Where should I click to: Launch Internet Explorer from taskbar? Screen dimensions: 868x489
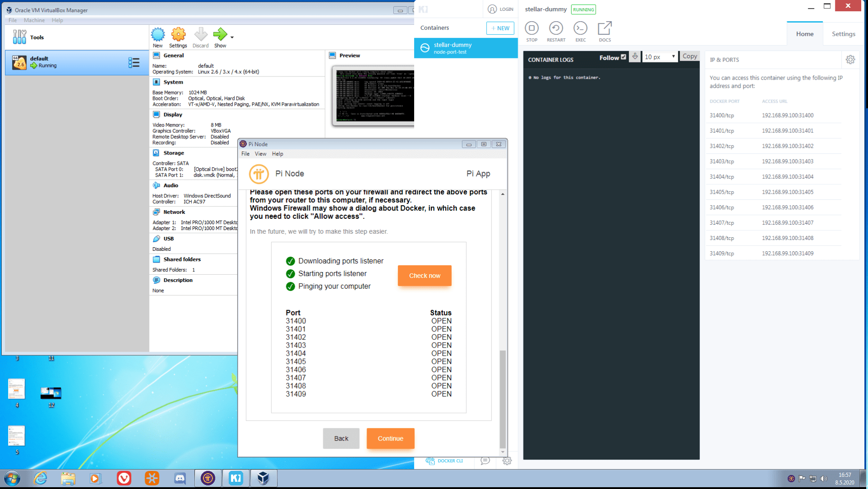point(40,478)
